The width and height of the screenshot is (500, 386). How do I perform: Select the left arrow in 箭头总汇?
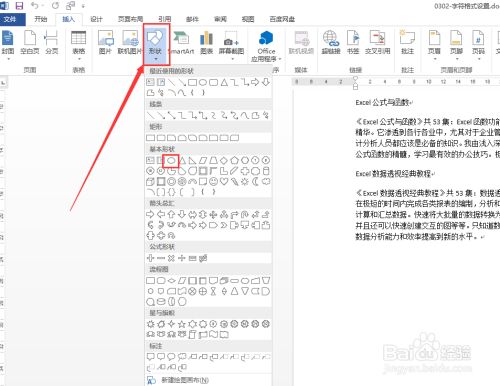pyautogui.click(x=161, y=214)
